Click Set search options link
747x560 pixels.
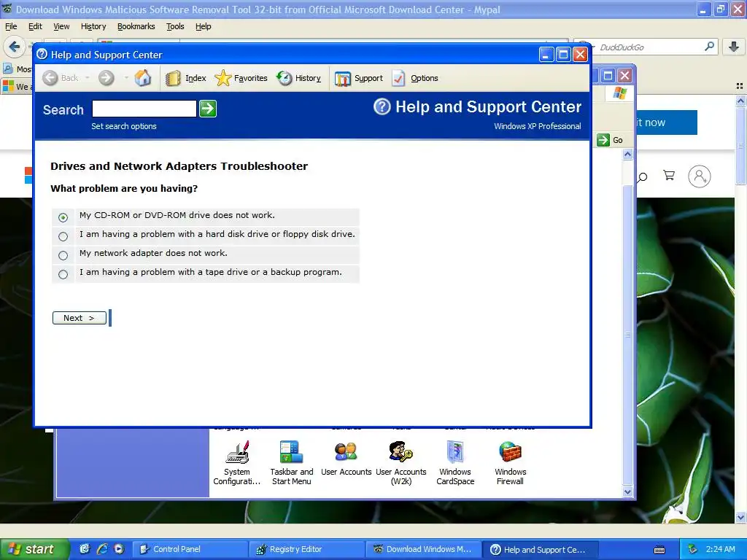pos(124,126)
